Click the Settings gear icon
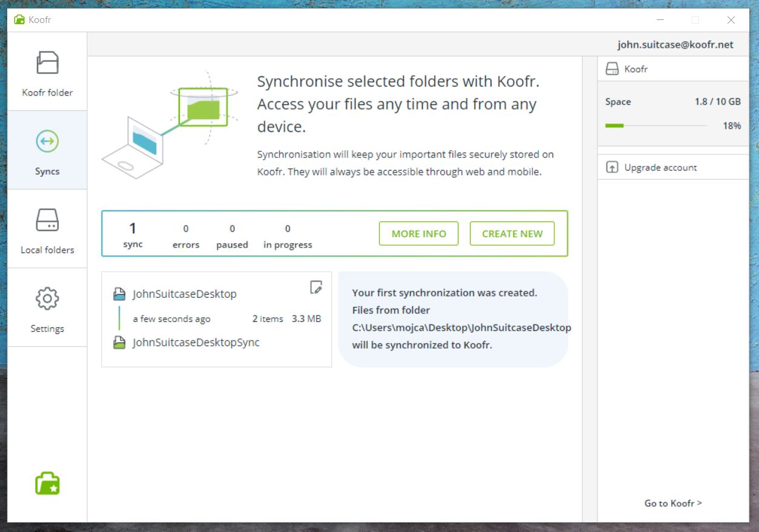 tap(47, 298)
